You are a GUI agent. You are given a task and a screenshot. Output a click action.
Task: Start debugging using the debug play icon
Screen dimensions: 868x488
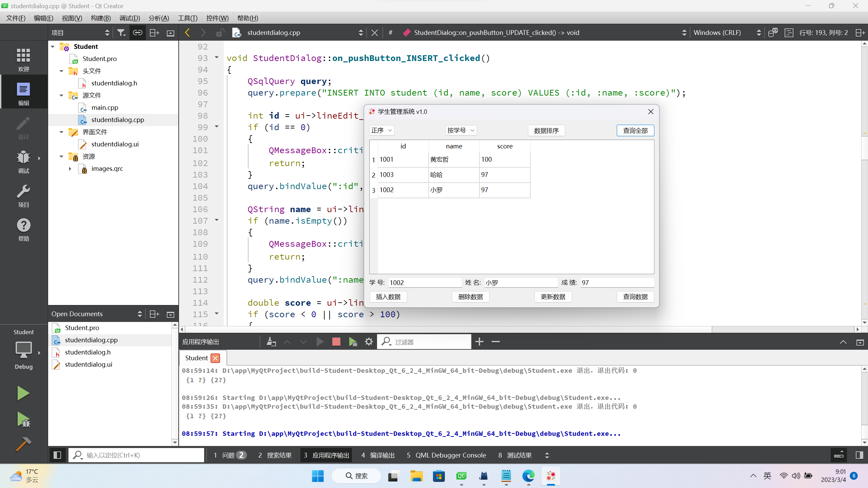[23, 420]
